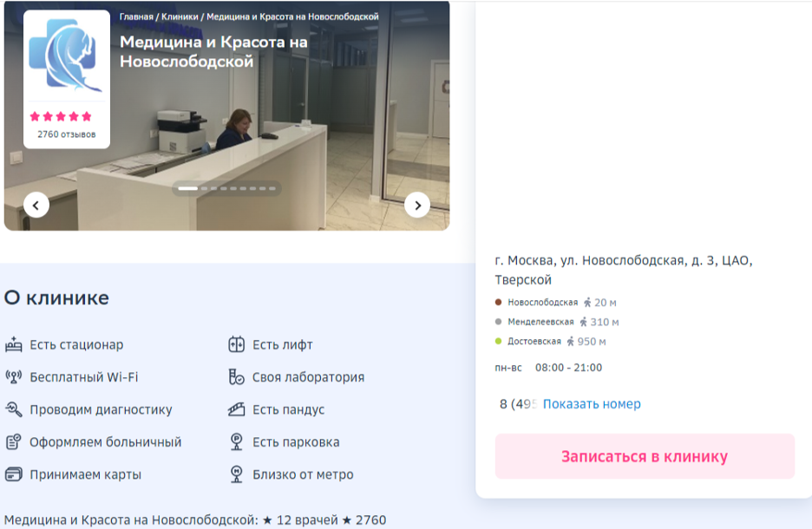Click the sick leave document icon
This screenshot has width=812, height=529.
coord(14,442)
